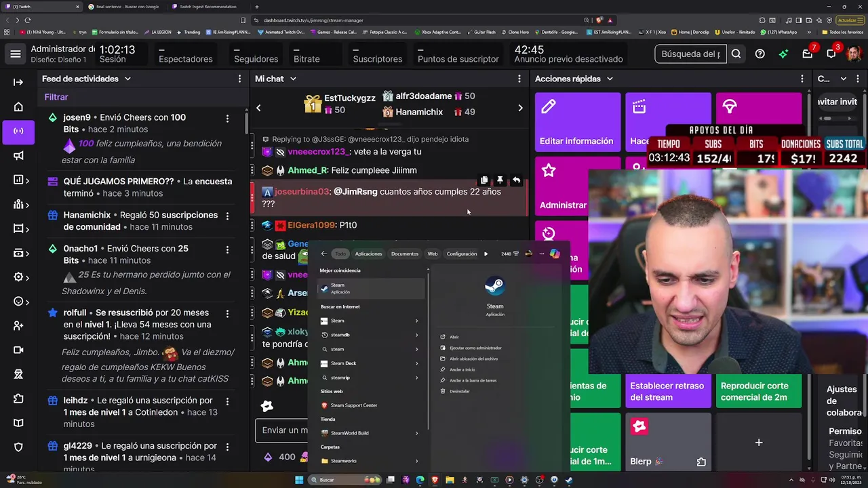Screen dimensions: 868x488
Task: Click the exit dashboard arrow icon in sidebar
Action: [18, 82]
